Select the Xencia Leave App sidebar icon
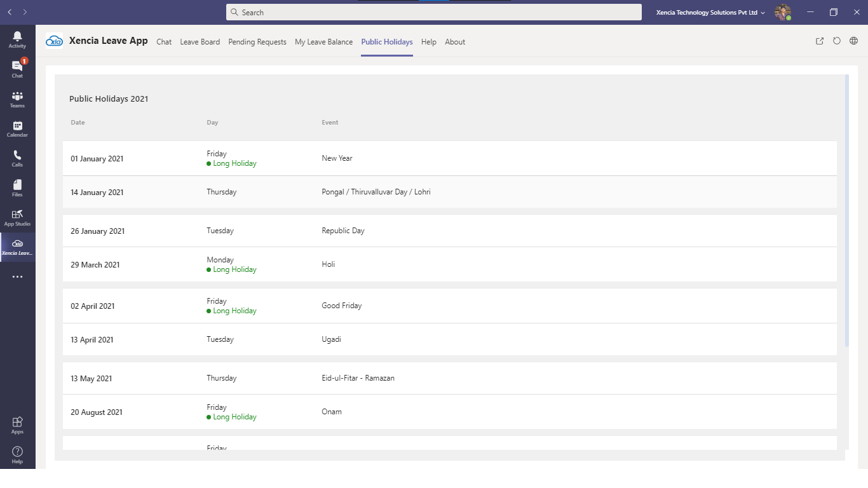 pos(17,247)
